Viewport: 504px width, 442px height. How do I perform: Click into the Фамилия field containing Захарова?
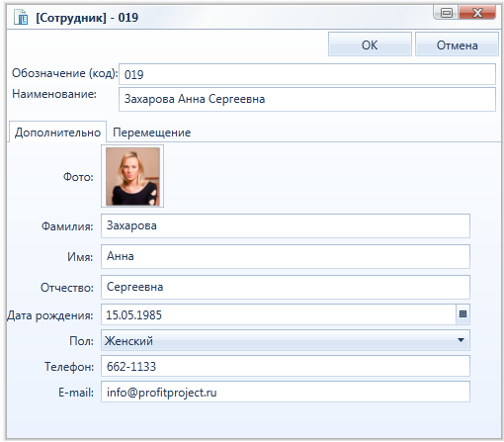coord(286,225)
